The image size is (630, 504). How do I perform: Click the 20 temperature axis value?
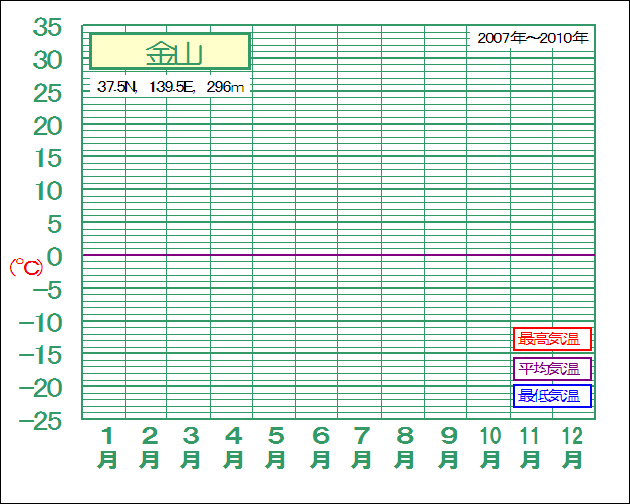[47, 126]
